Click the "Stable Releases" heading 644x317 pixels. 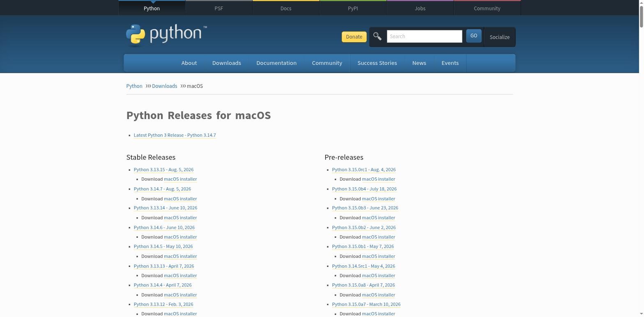pyautogui.click(x=151, y=157)
